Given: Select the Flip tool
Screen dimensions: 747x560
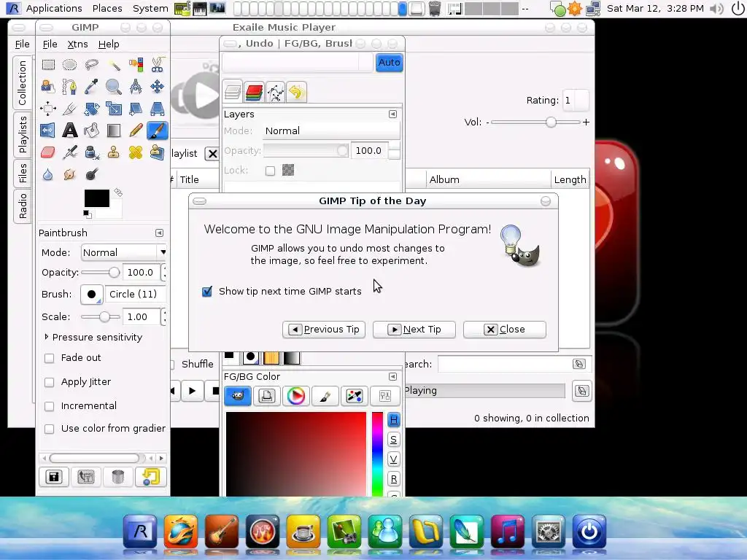Looking at the screenshot, I should (48, 130).
